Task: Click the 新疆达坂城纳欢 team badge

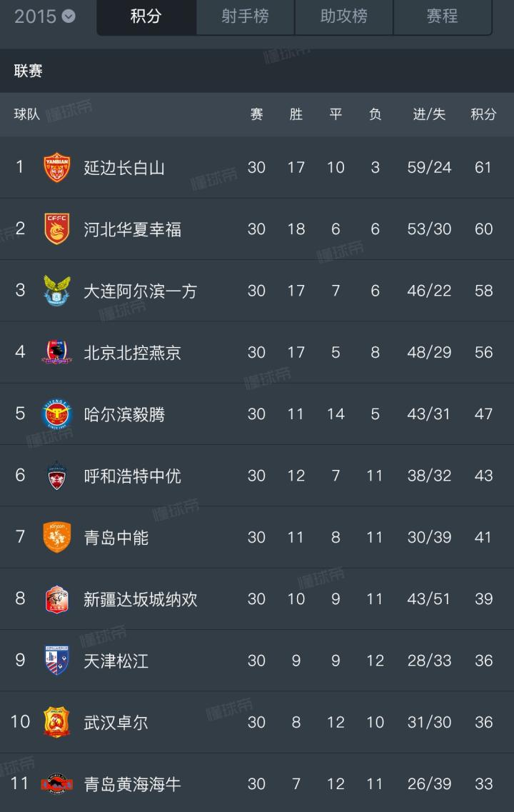Action: (57, 598)
